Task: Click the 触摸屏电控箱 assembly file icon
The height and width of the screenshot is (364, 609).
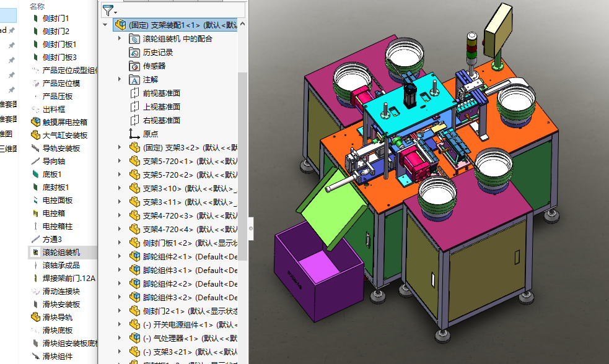Action: (35, 122)
